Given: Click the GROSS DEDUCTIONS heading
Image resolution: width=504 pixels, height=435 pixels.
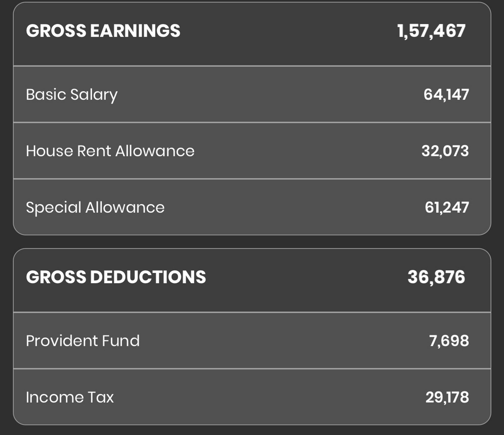Looking at the screenshot, I should point(116,277).
